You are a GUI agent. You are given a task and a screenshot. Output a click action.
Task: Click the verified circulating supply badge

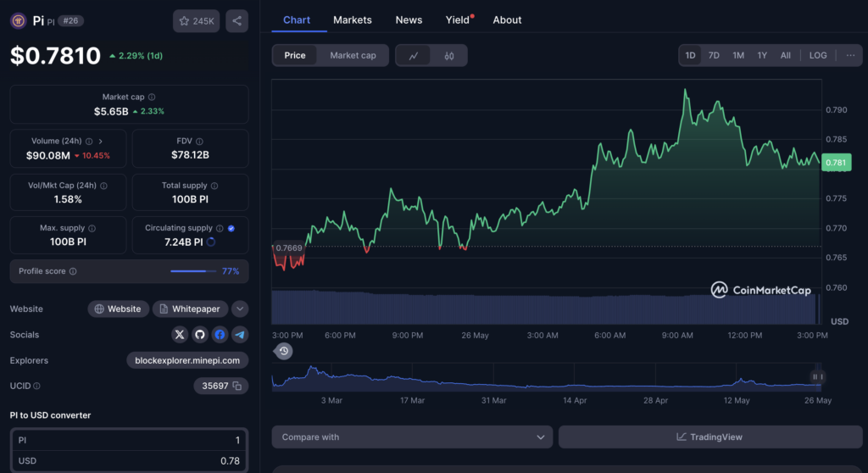click(x=231, y=228)
